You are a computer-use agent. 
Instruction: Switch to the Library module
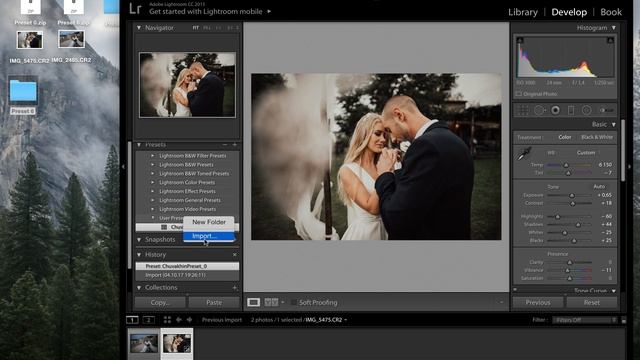click(523, 12)
